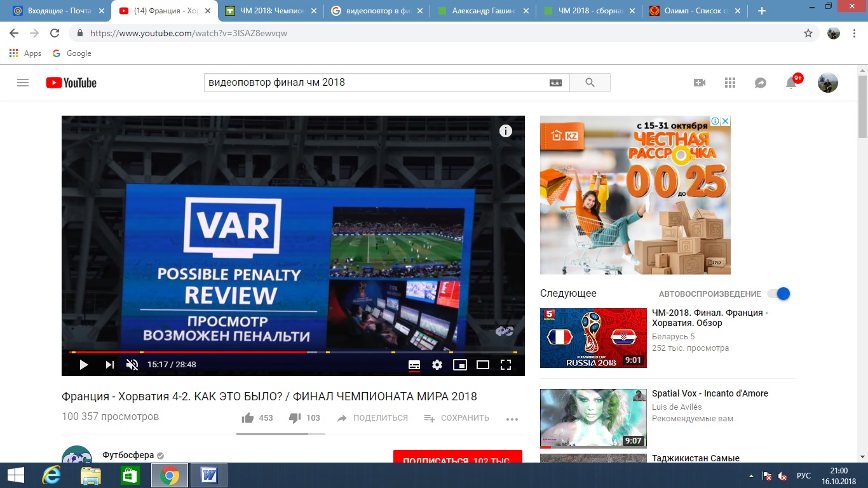Open the player settings gear
This screenshot has height=488, width=868.
tap(437, 365)
